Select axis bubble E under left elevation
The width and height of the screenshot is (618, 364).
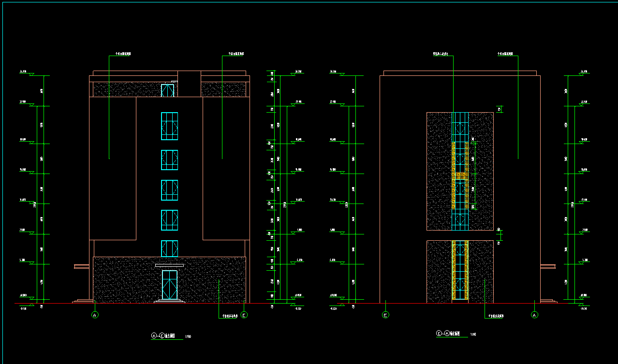click(x=244, y=315)
